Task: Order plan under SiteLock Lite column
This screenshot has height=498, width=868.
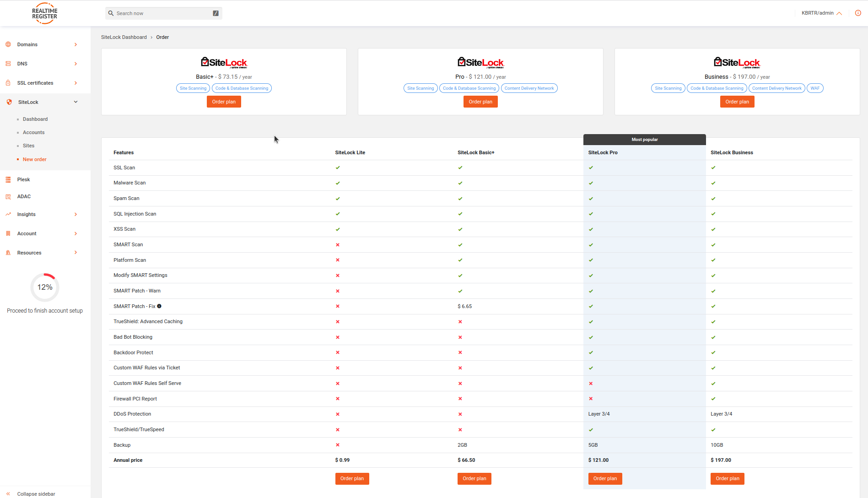Action: [352, 478]
